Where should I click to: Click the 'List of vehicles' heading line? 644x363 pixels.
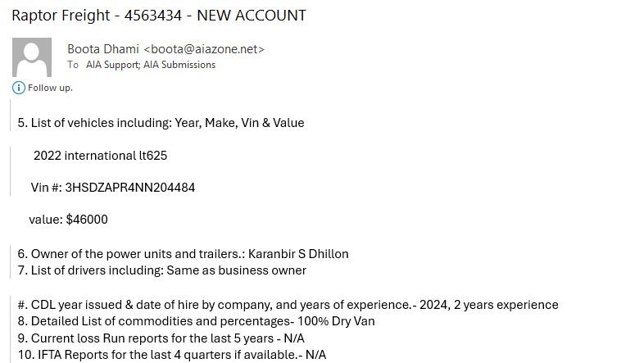click(161, 123)
